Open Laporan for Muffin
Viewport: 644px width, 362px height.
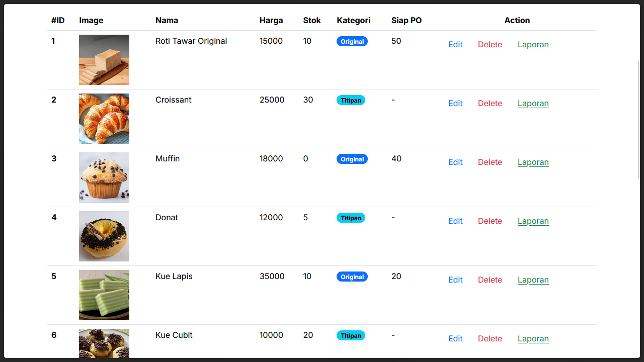tap(533, 162)
